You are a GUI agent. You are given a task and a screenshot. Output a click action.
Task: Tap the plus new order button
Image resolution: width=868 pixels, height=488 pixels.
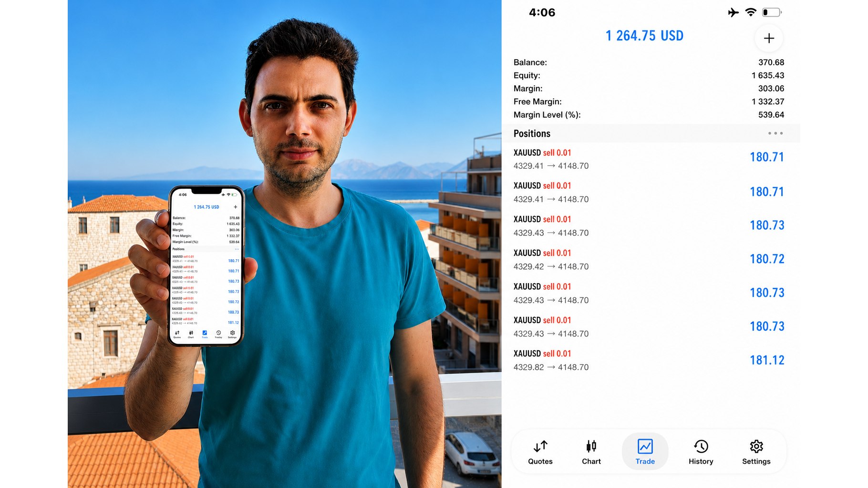(x=768, y=38)
